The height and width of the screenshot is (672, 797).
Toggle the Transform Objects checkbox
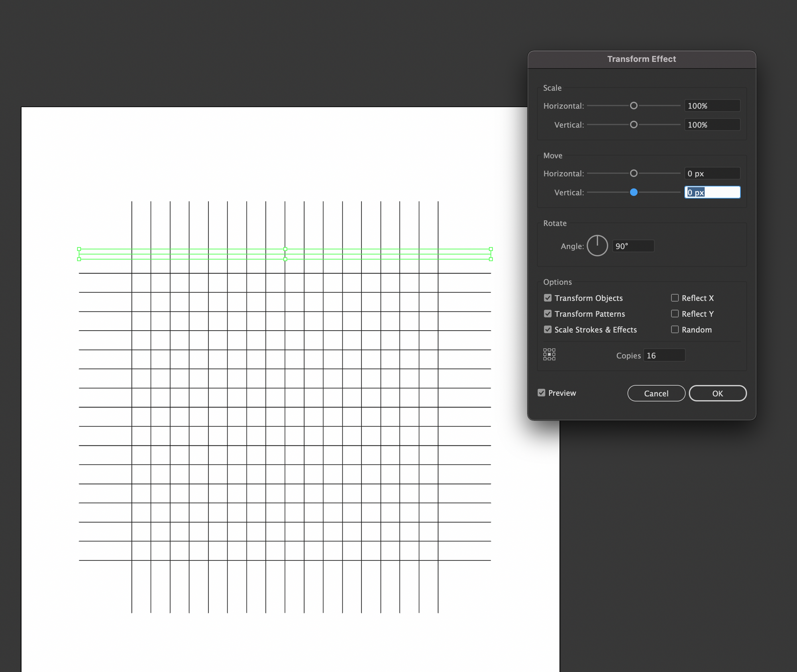tap(547, 298)
